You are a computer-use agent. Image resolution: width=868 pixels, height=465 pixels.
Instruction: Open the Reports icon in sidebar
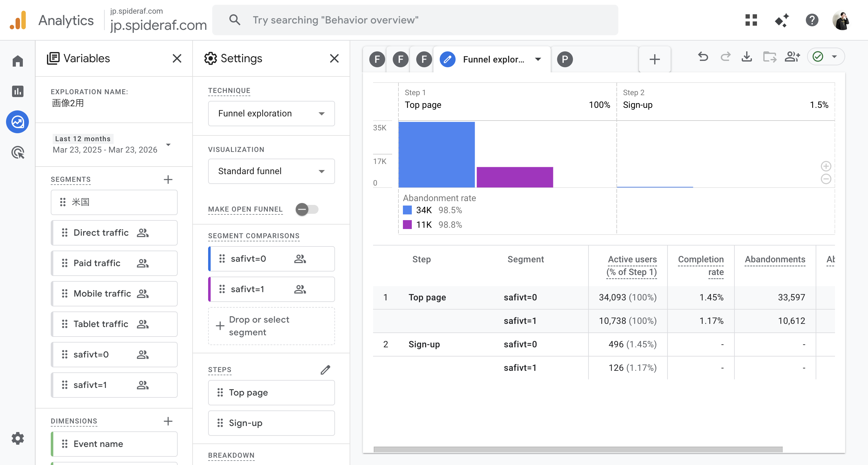pos(18,91)
